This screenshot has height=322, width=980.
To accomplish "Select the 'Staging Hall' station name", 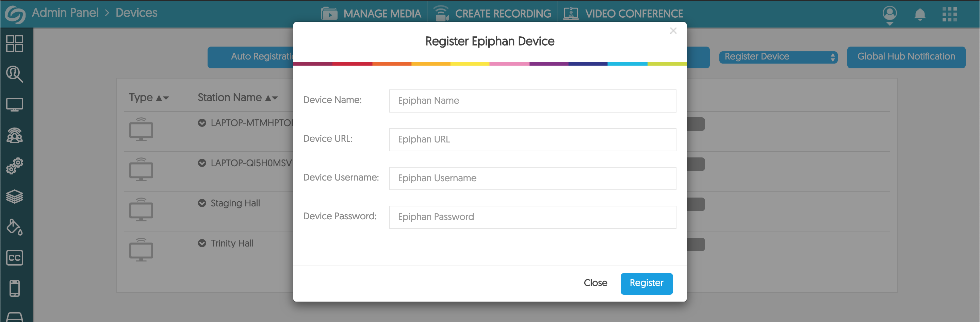I will [x=235, y=203].
